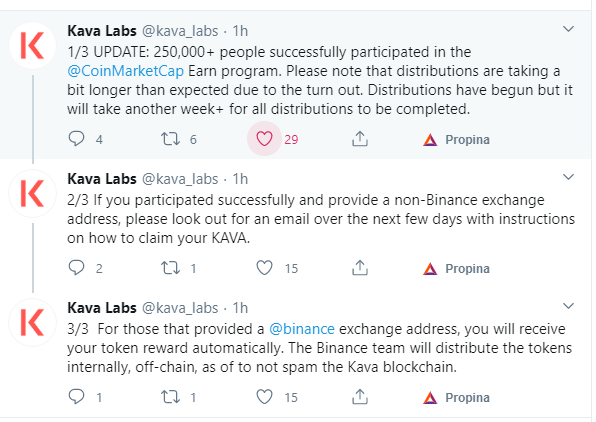
Task: Share the 1/3 UPDATE tweet
Action: pos(360,139)
